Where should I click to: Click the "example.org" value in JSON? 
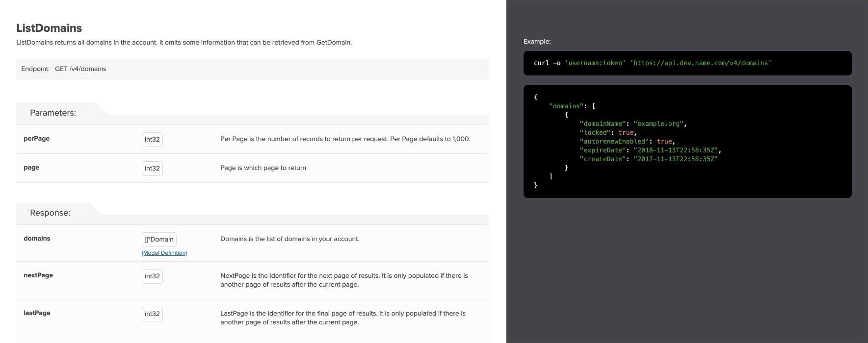pos(658,124)
